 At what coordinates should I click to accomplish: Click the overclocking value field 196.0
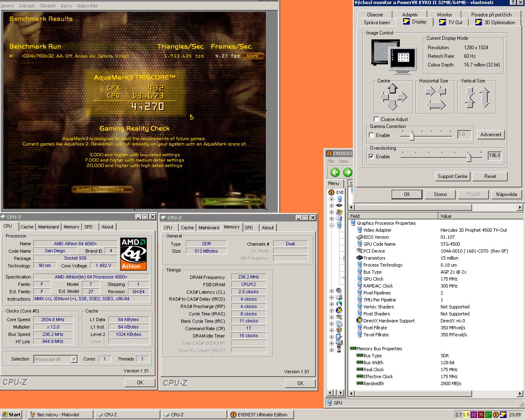[x=495, y=155]
